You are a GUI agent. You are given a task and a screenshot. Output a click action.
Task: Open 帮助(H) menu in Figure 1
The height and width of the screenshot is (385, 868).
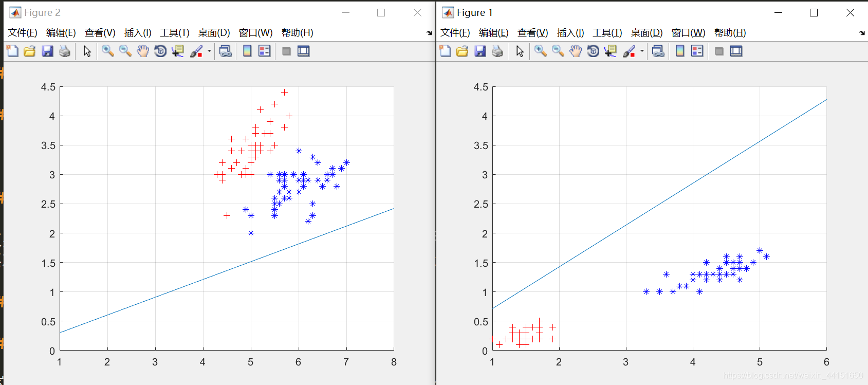730,32
